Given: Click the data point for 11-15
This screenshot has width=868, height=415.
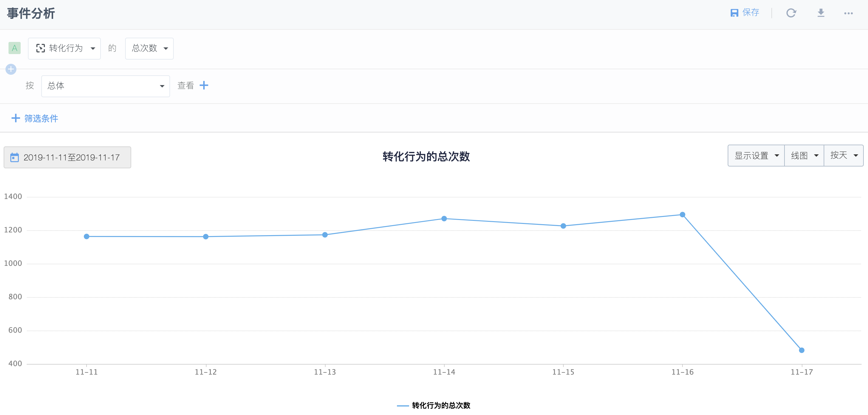Looking at the screenshot, I should (563, 226).
